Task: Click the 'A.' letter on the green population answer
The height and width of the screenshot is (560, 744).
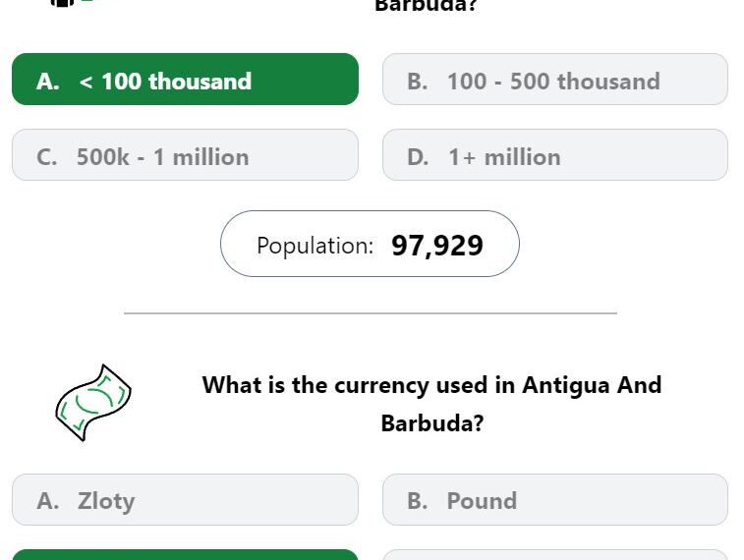Action: point(48,82)
